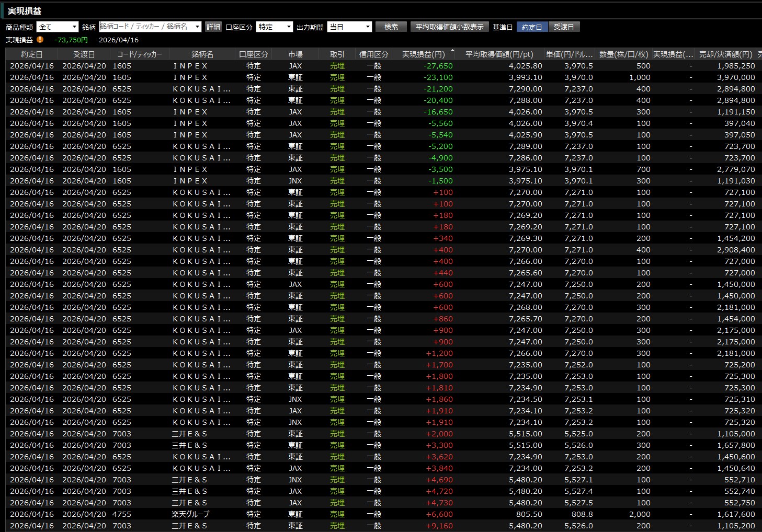This screenshot has height=532, width=762.
Task: Select the INPEX row with -27,650 loss
Action: point(190,66)
